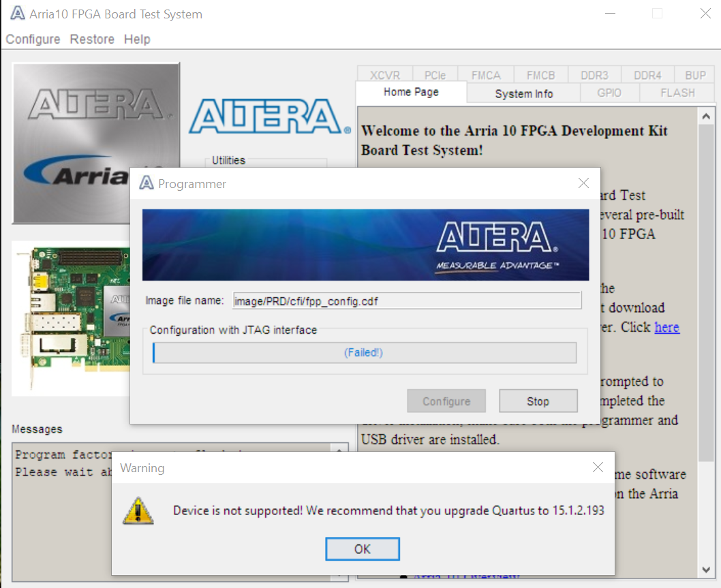Click the welcome pane scrollbar thumb
The height and width of the screenshot is (588, 721).
tap(706, 293)
